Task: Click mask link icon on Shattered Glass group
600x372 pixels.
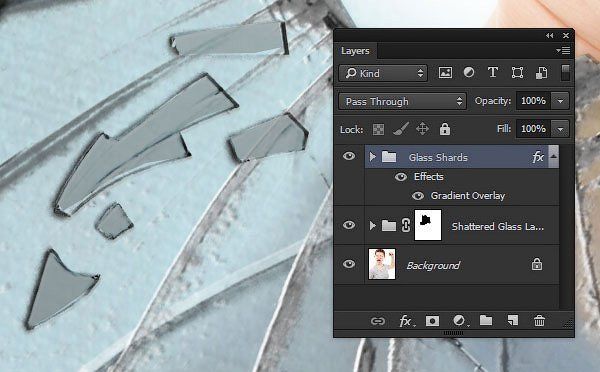Action: tap(406, 225)
